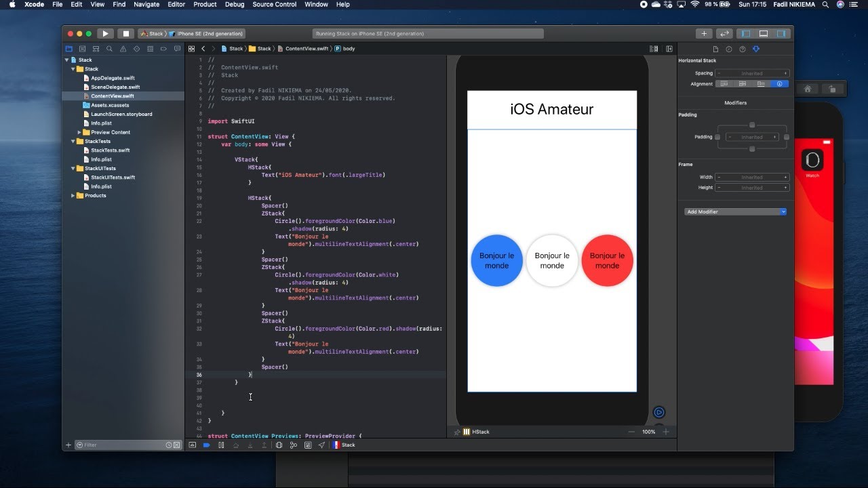This screenshot has width=868, height=488.
Task: Open the Add Modifier dropdown
Action: pos(735,211)
